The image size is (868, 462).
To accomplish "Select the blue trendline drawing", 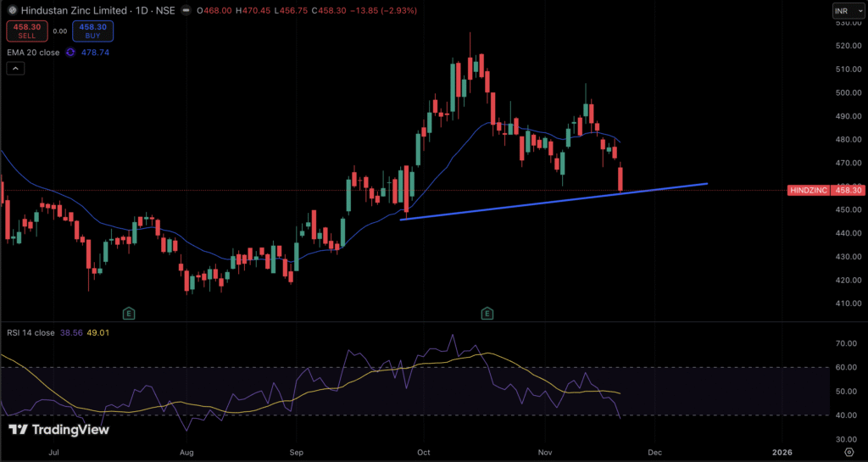I will pos(551,200).
